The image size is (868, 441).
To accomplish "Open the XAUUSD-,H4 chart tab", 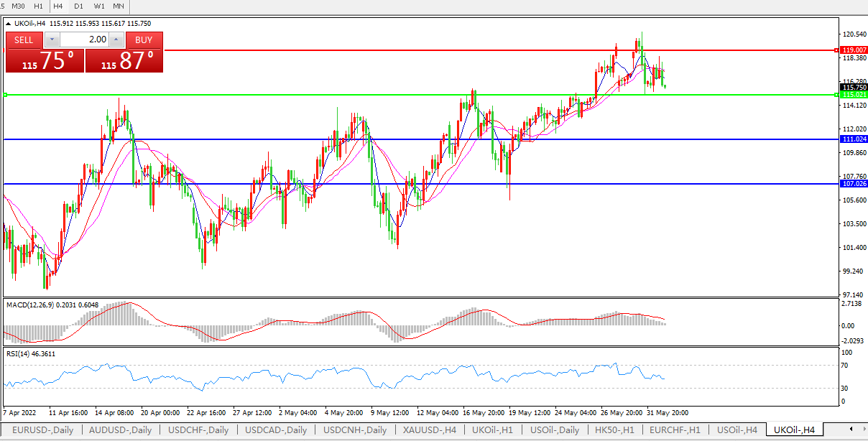I will tap(430, 430).
